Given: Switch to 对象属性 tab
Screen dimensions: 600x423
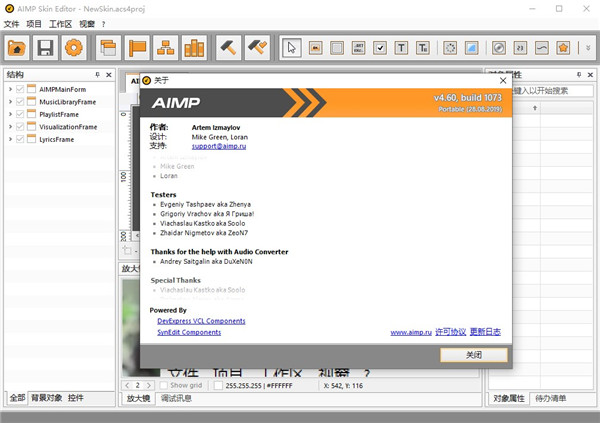Looking at the screenshot, I should [509, 399].
